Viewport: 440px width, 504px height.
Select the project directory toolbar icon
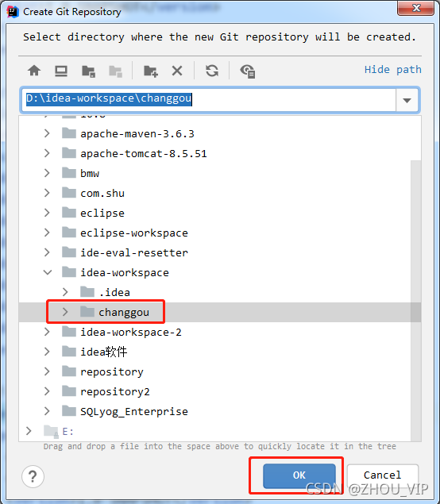[88, 71]
